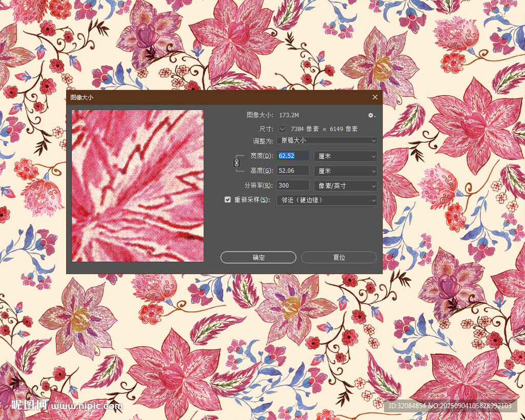Click the 分辨率 input field showing 300
This screenshot has height=420, width=525.
tap(293, 185)
